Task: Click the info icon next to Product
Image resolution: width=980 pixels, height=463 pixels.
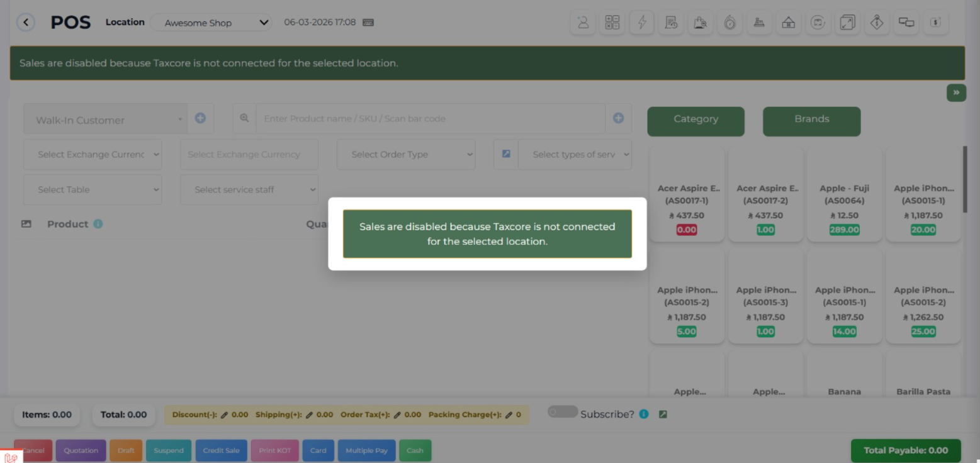Action: [x=98, y=224]
